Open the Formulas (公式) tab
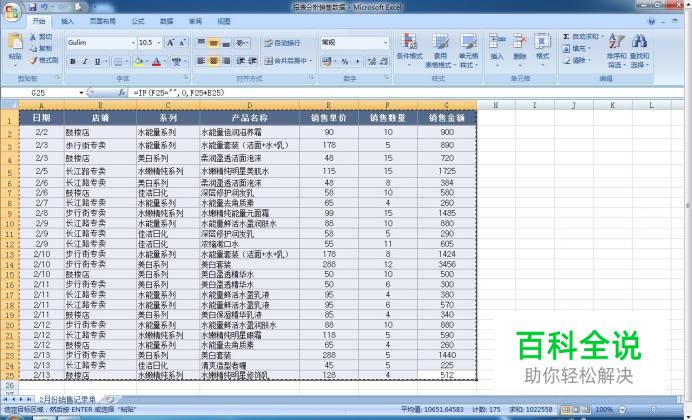 coord(138,21)
